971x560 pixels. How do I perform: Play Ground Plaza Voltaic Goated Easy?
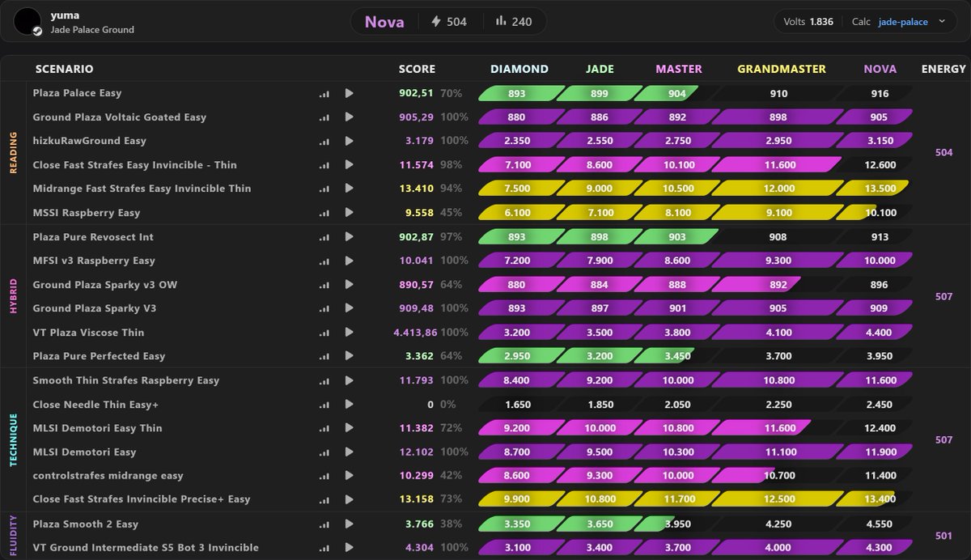[349, 117]
